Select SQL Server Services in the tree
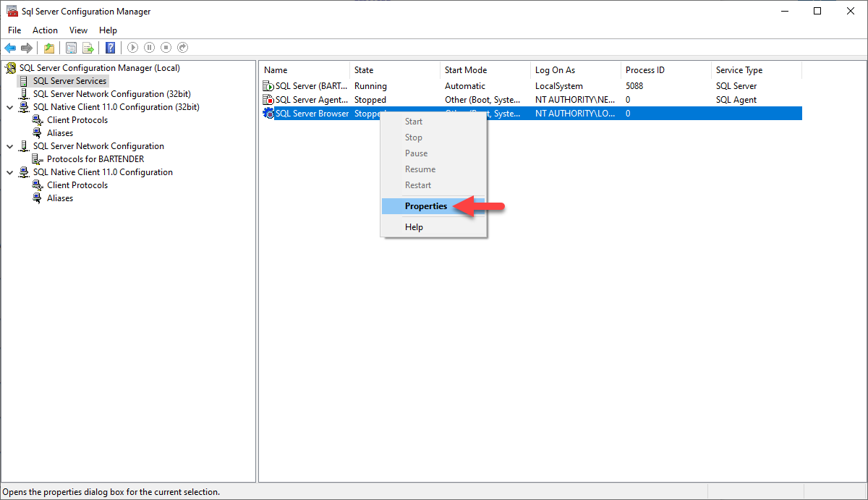The width and height of the screenshot is (868, 500). point(69,81)
